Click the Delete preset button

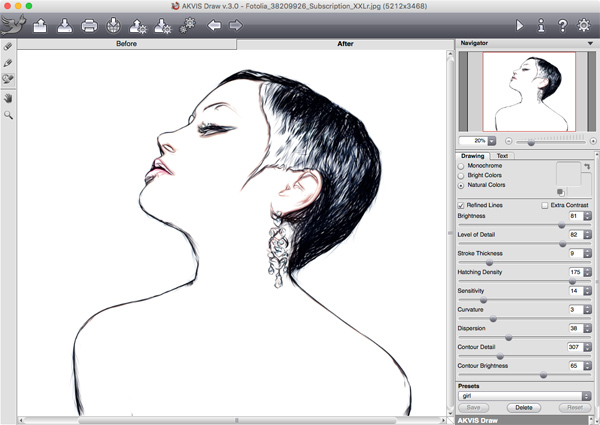(x=523, y=408)
